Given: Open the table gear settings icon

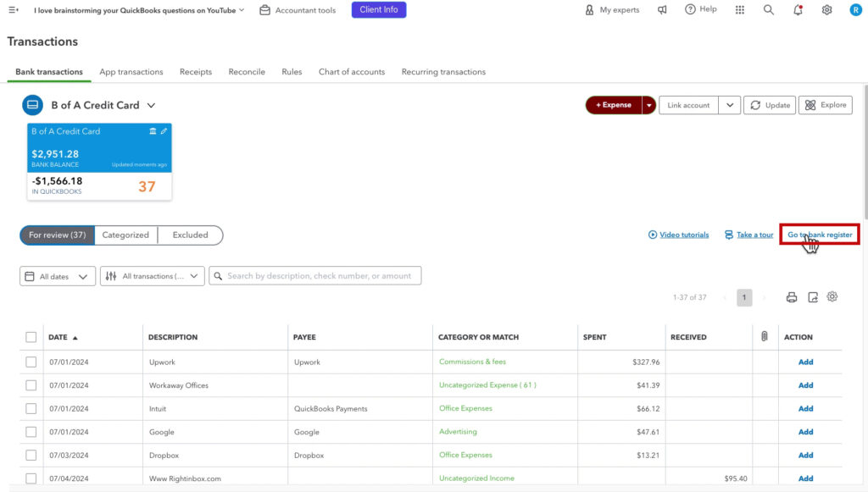Looking at the screenshot, I should coord(832,296).
